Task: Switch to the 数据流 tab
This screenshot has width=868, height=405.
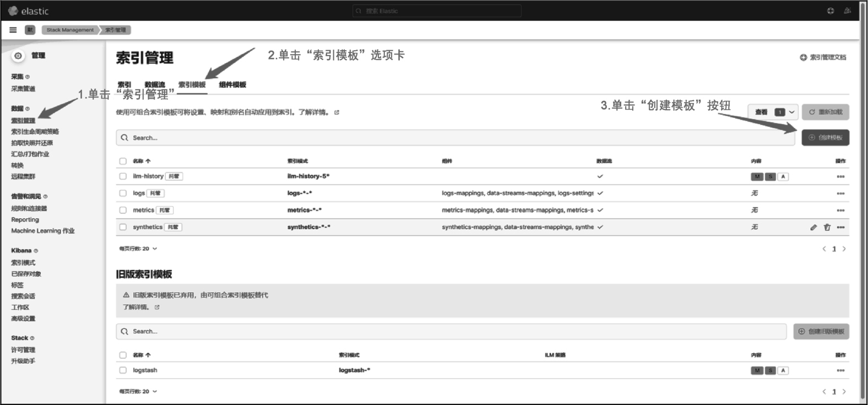Action: 155,85
